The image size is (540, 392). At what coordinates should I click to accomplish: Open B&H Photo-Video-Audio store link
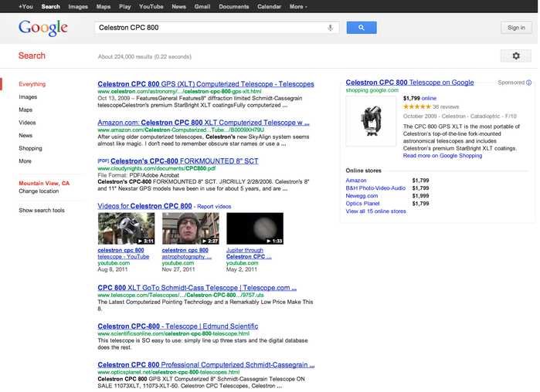pos(375,188)
